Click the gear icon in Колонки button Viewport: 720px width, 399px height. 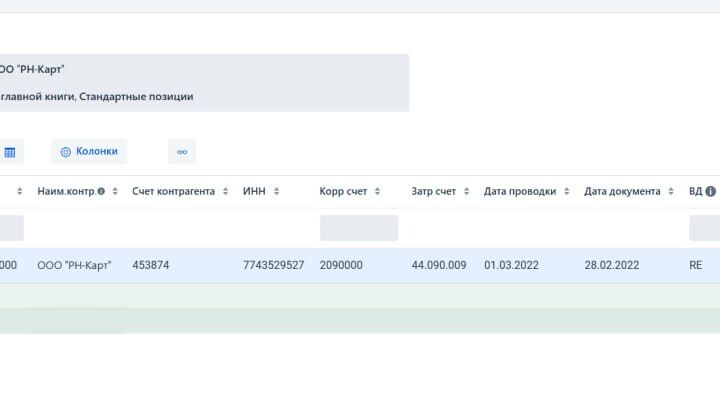(x=66, y=152)
